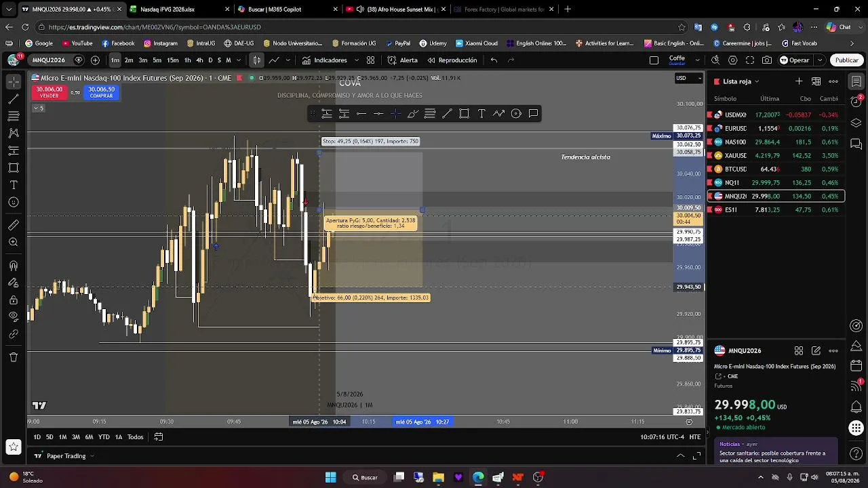Expand the Operar dropdown arrow
Screen dimensions: 868x488
[819, 60]
